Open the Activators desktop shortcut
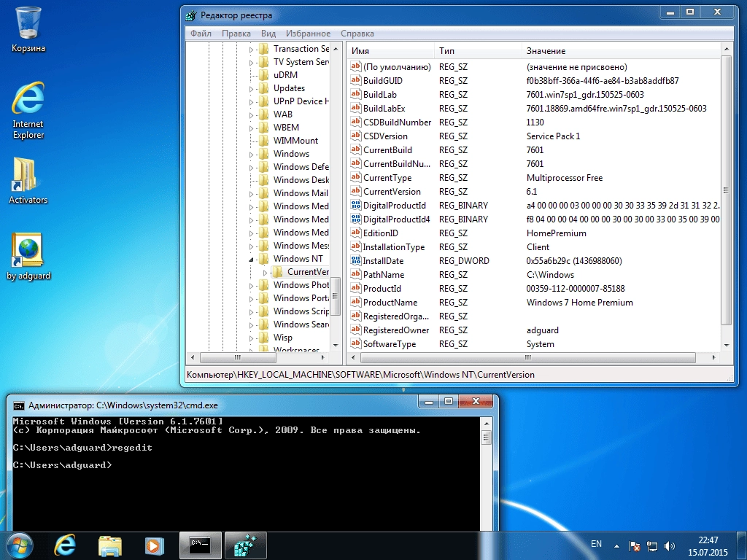This screenshot has width=747, height=560. (28, 181)
